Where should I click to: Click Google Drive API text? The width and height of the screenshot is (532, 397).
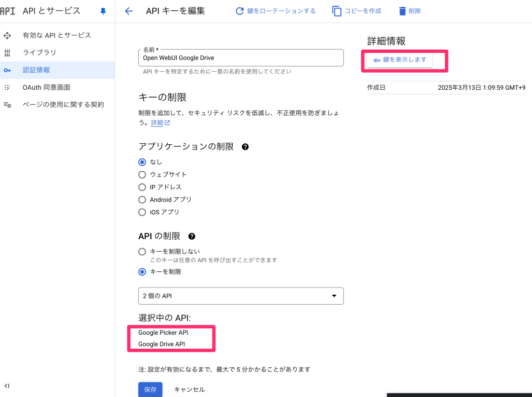point(162,344)
